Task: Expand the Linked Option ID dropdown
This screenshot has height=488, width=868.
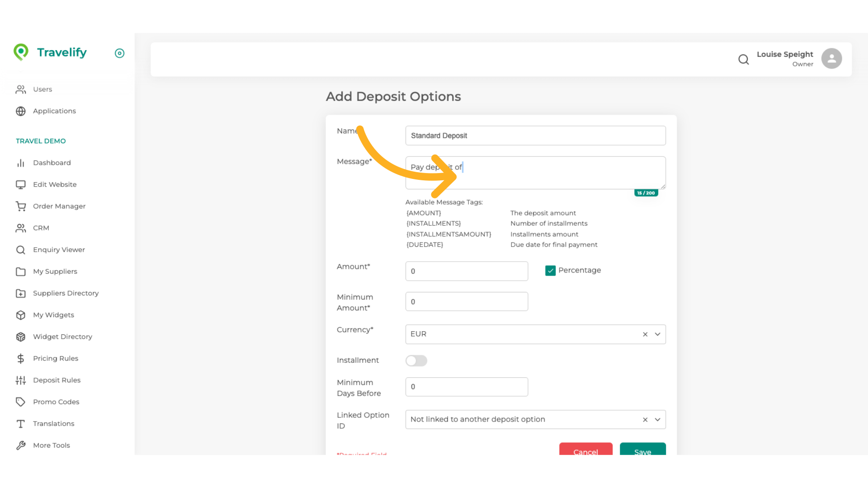Action: pos(658,419)
